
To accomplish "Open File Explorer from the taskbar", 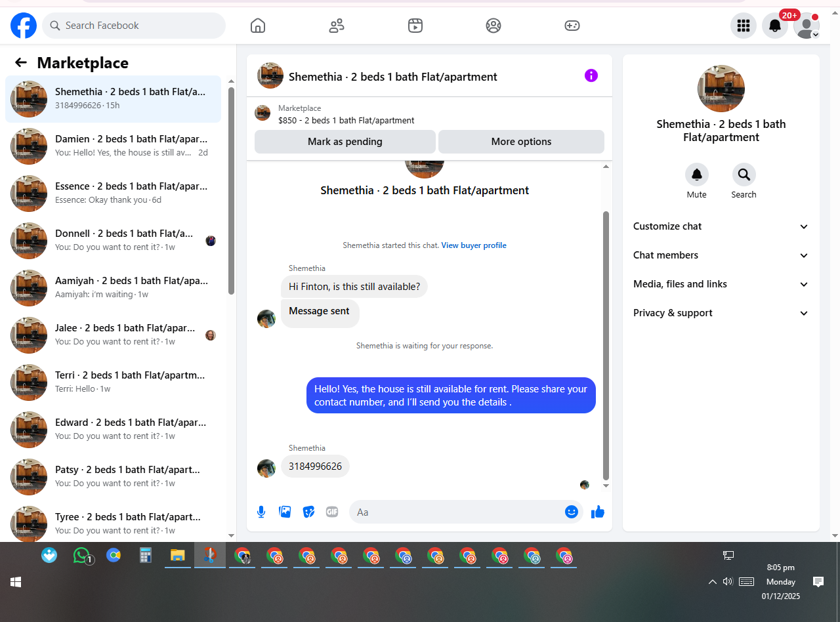I will (x=177, y=556).
